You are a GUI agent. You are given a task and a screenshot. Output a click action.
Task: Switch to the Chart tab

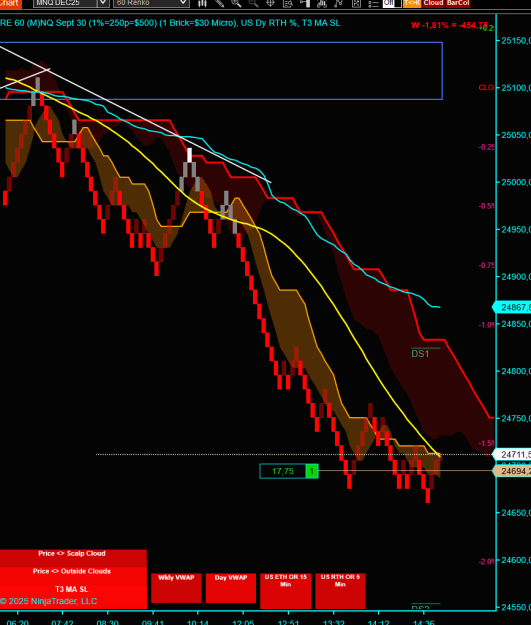pyautogui.click(x=10, y=4)
